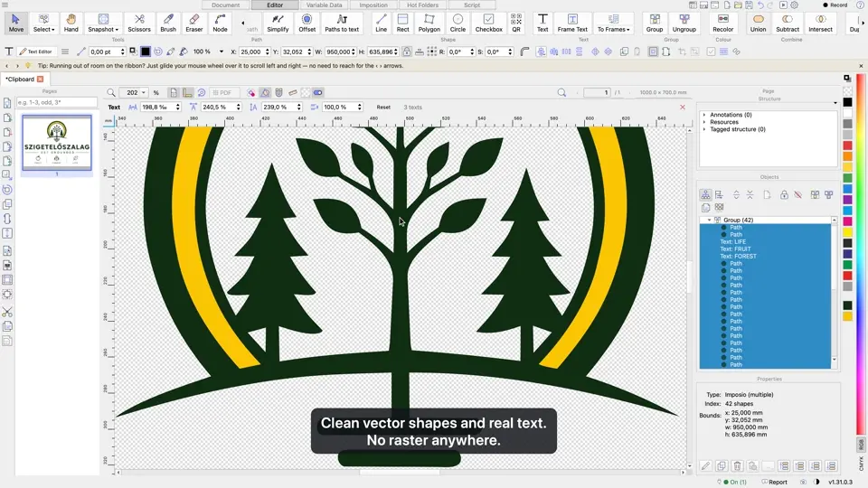
Task: Switch to the Variable Data tab
Action: (x=325, y=5)
